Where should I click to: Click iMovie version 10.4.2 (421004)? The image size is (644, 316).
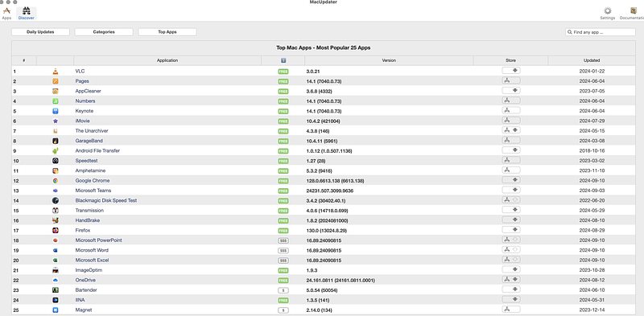coord(323,121)
